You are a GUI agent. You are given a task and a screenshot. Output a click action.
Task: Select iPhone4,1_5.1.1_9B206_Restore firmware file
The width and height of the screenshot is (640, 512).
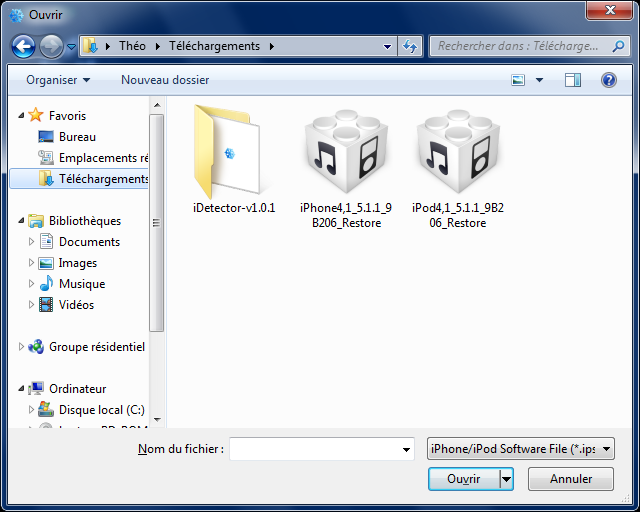(346, 169)
